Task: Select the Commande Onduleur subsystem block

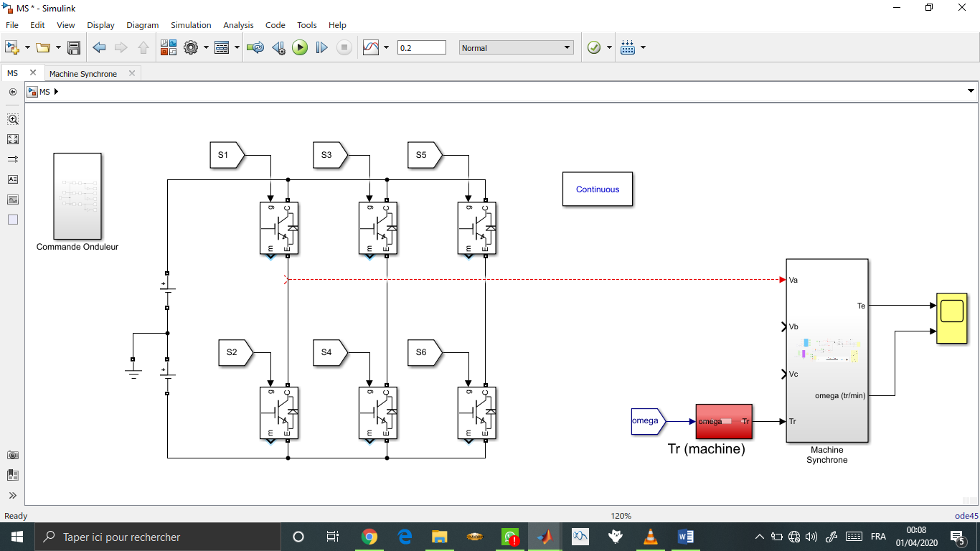Action: pyautogui.click(x=77, y=196)
